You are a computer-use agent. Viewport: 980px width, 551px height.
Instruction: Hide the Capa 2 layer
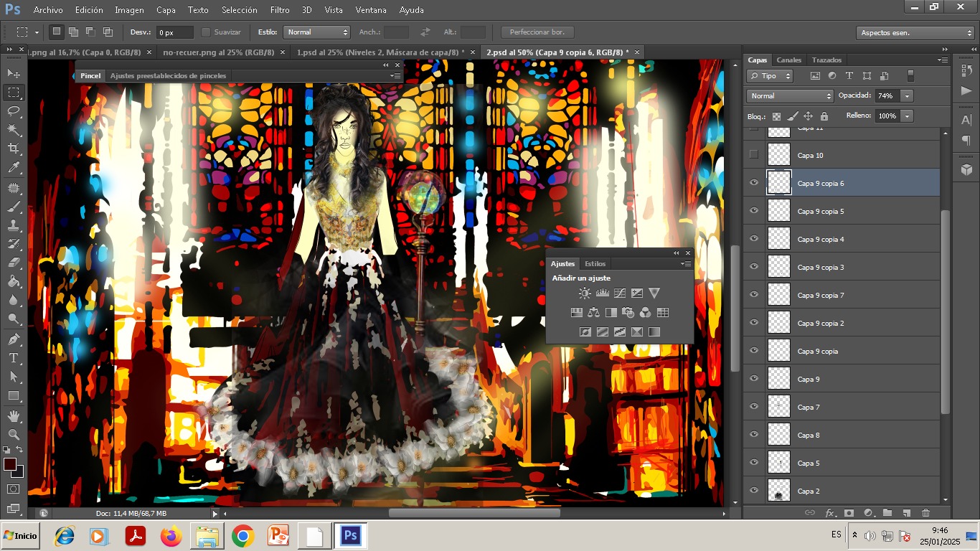[x=753, y=491]
